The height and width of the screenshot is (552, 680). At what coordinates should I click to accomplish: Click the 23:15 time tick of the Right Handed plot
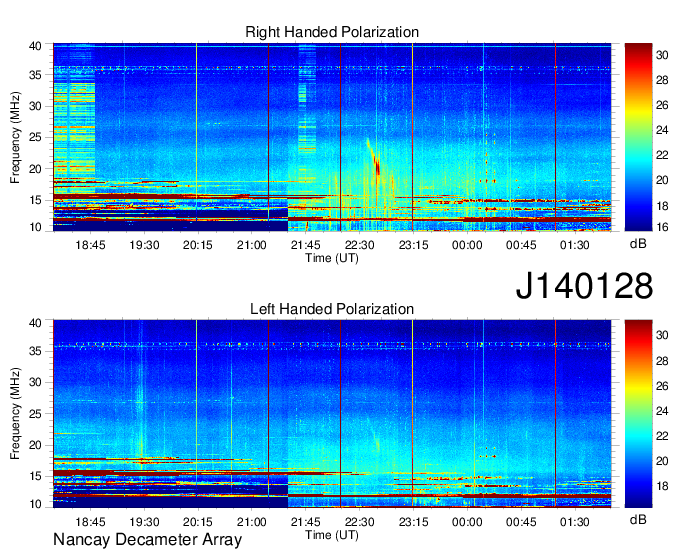[x=413, y=245]
